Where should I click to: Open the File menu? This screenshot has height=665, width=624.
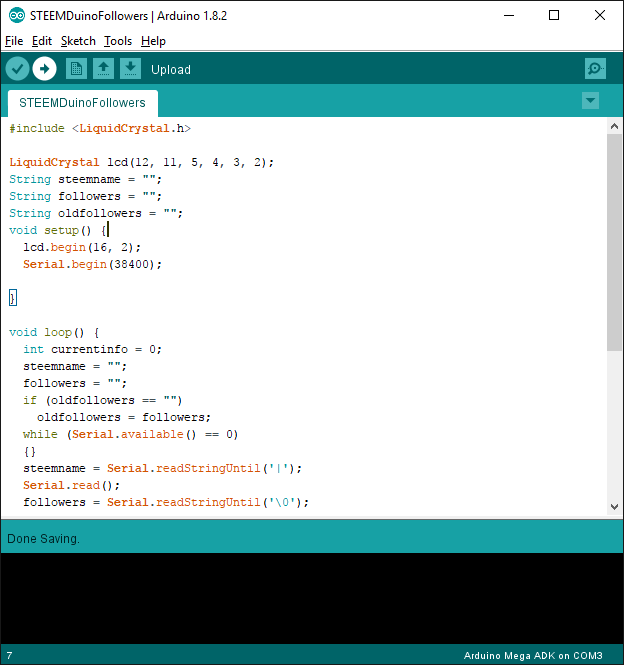(x=14, y=41)
